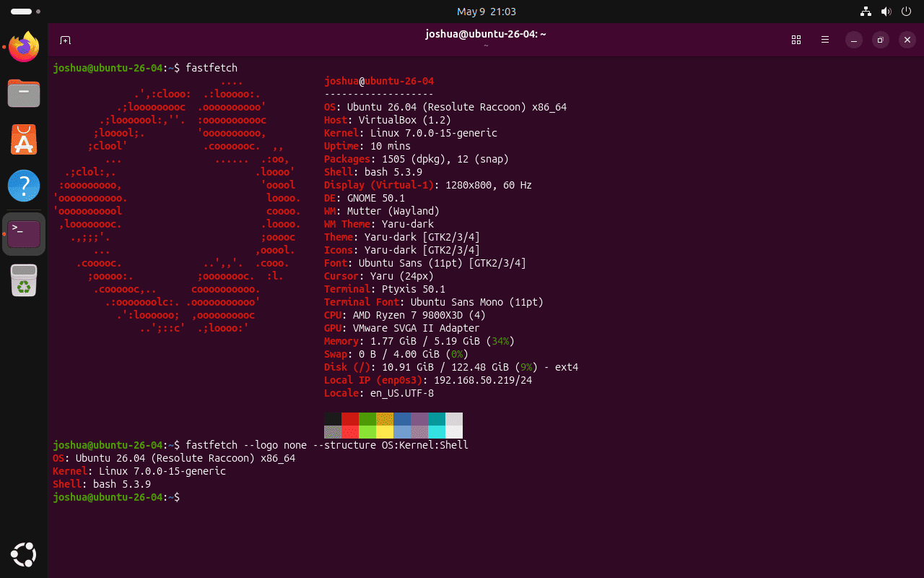The image size is (924, 578).
Task: Minimize the terminal window
Action: [853, 40]
